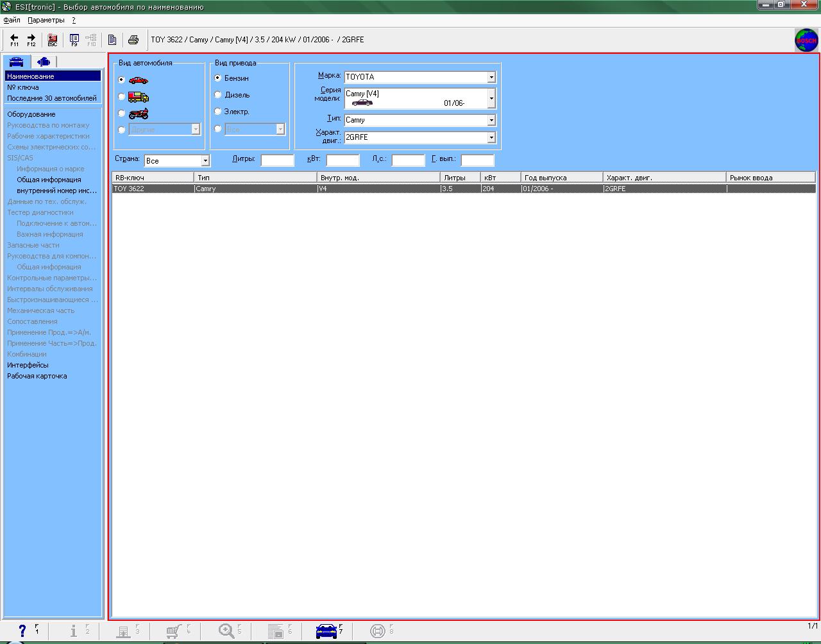Click the Литры input field

point(278,160)
